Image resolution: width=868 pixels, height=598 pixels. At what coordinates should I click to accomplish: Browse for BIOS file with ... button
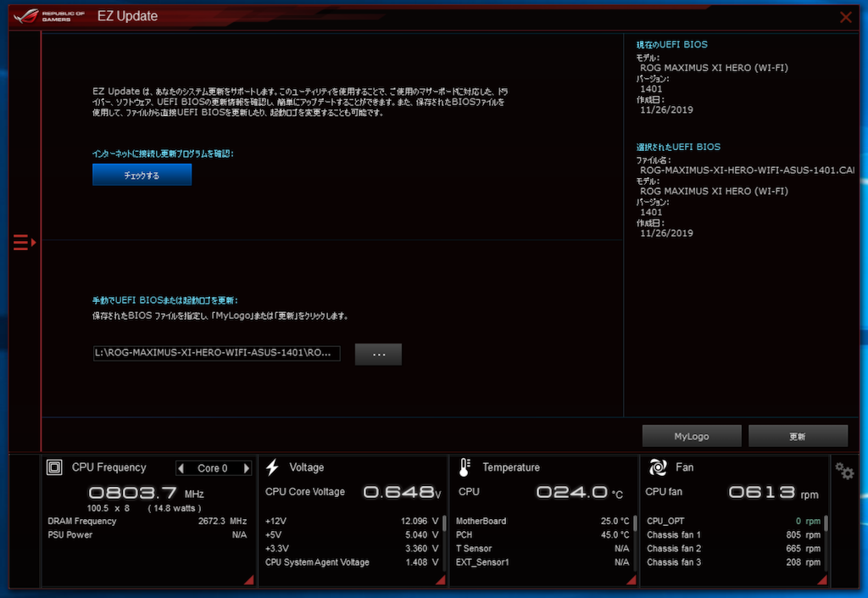pos(378,355)
